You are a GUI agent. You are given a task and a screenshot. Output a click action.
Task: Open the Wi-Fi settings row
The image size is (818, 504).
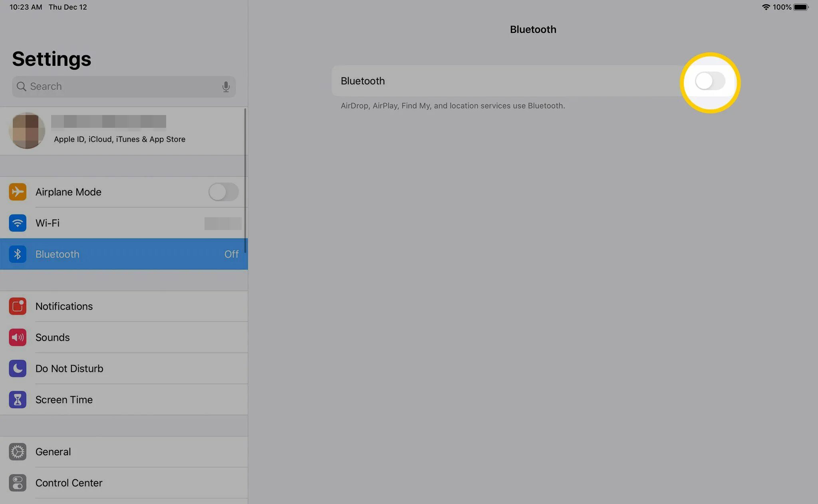click(x=120, y=223)
